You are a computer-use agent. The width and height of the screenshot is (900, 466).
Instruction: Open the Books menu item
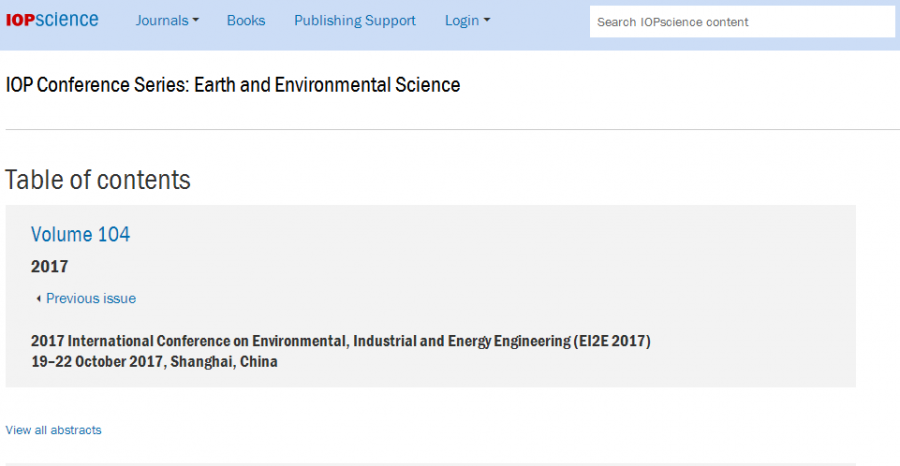[246, 21]
